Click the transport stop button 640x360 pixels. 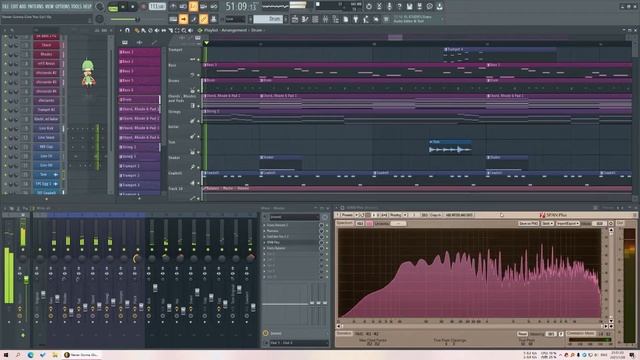pos(132,7)
